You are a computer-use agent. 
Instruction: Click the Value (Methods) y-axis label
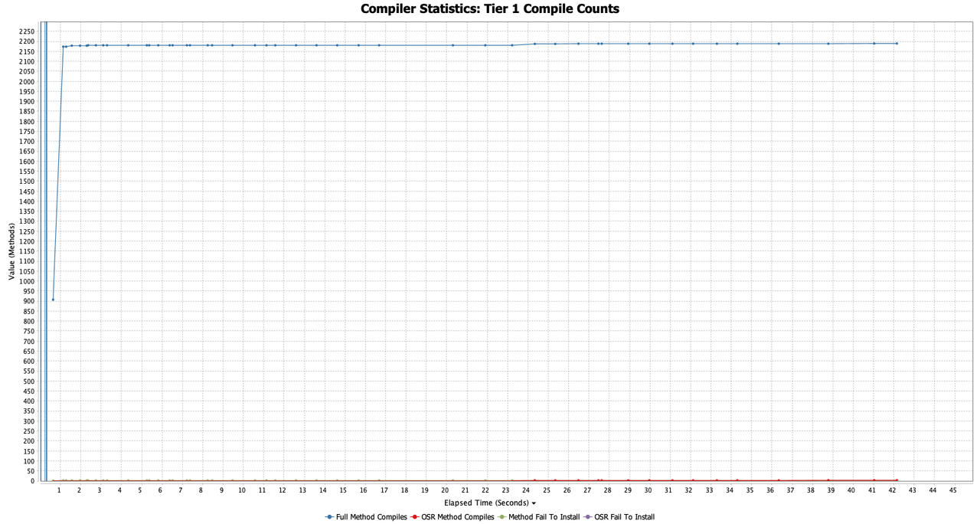(x=11, y=251)
